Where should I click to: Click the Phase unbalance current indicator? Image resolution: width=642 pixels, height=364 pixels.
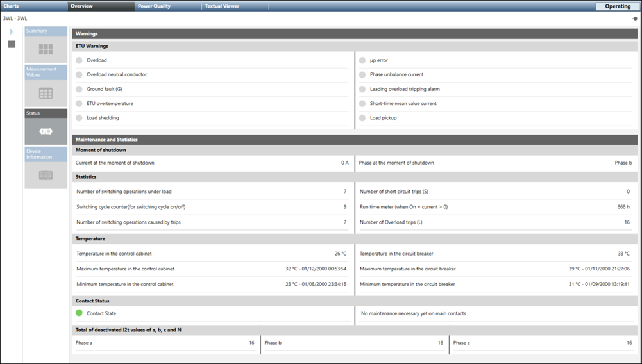pos(363,75)
